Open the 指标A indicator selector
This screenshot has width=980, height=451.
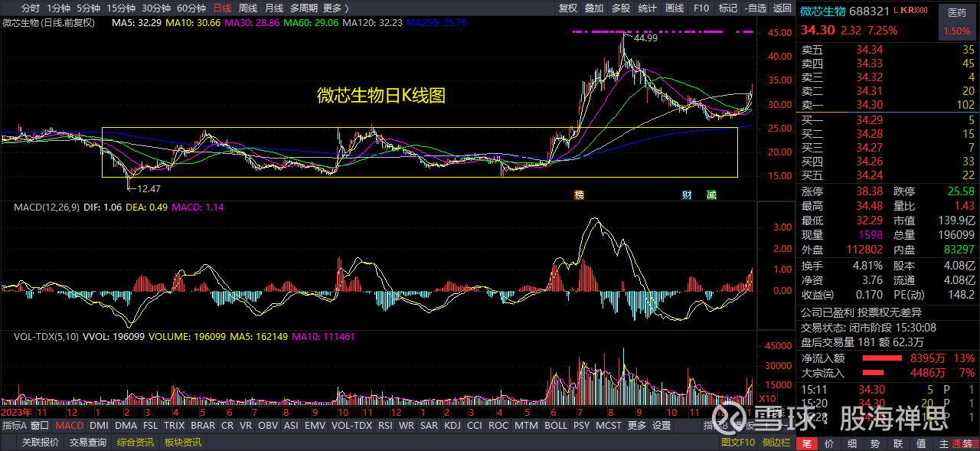click(14, 426)
